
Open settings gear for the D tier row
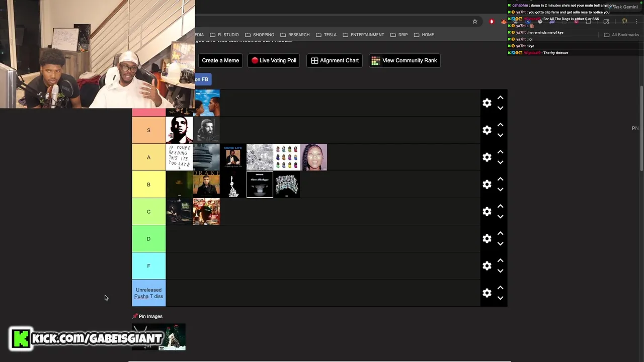tap(487, 239)
